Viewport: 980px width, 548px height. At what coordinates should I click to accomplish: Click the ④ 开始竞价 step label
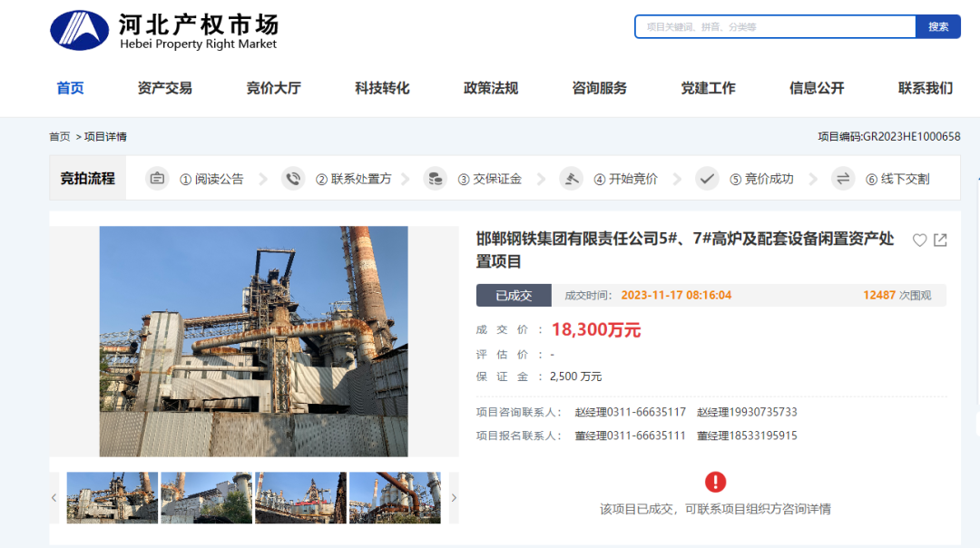click(x=625, y=180)
